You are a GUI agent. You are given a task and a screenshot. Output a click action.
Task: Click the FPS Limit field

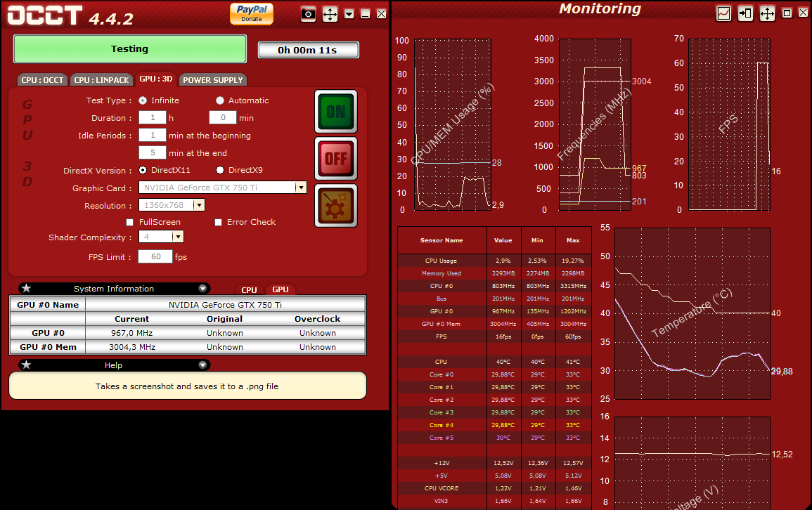155,256
